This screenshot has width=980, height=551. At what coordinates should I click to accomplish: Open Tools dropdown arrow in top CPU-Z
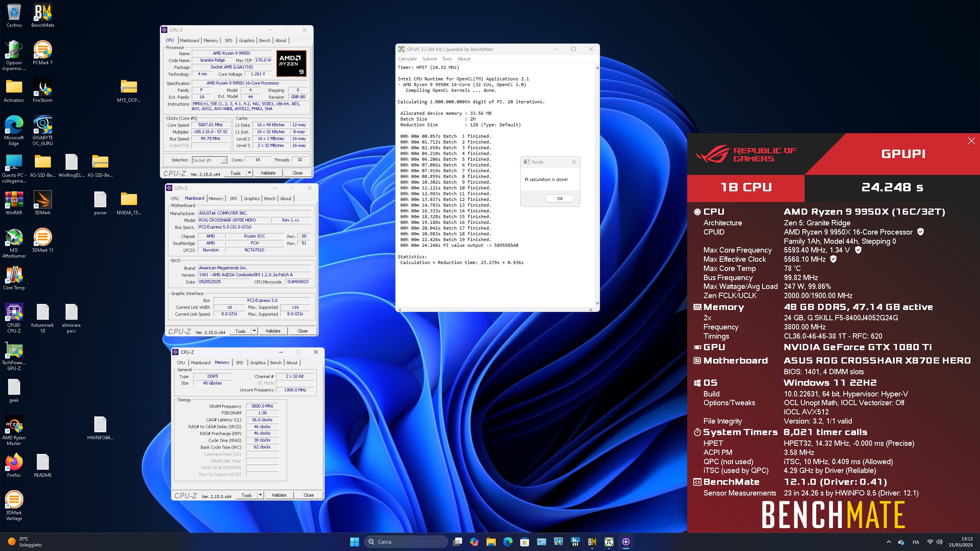click(x=249, y=173)
